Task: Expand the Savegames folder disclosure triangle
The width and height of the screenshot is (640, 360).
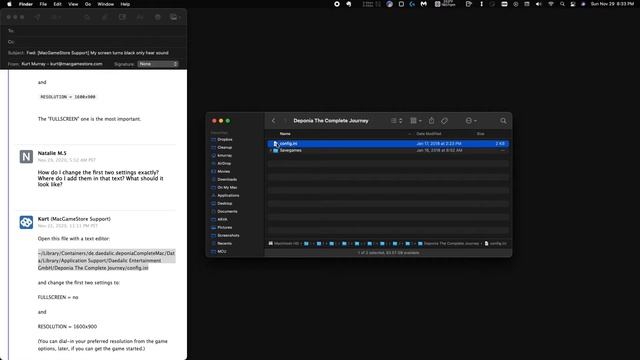Action: point(270,151)
